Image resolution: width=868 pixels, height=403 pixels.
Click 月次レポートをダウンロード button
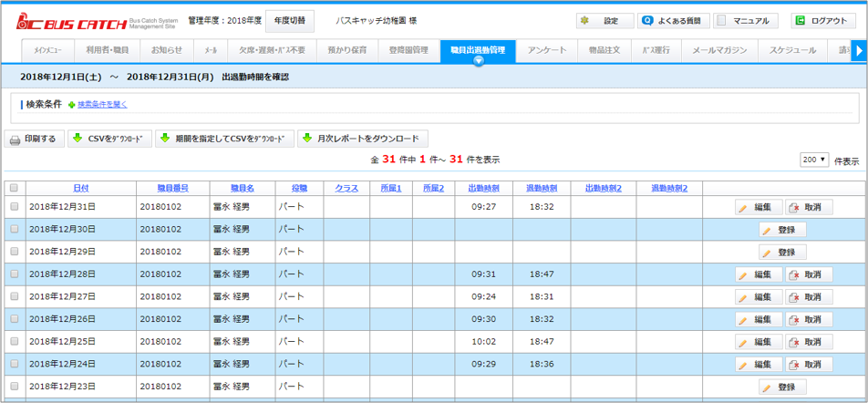(x=363, y=139)
